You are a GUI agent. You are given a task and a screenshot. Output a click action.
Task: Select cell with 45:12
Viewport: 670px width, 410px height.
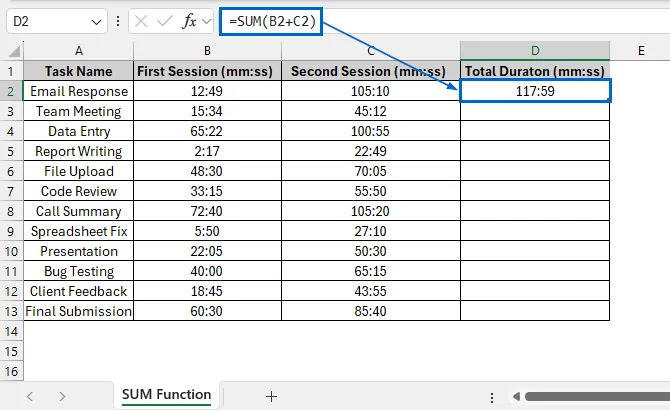tap(370, 111)
